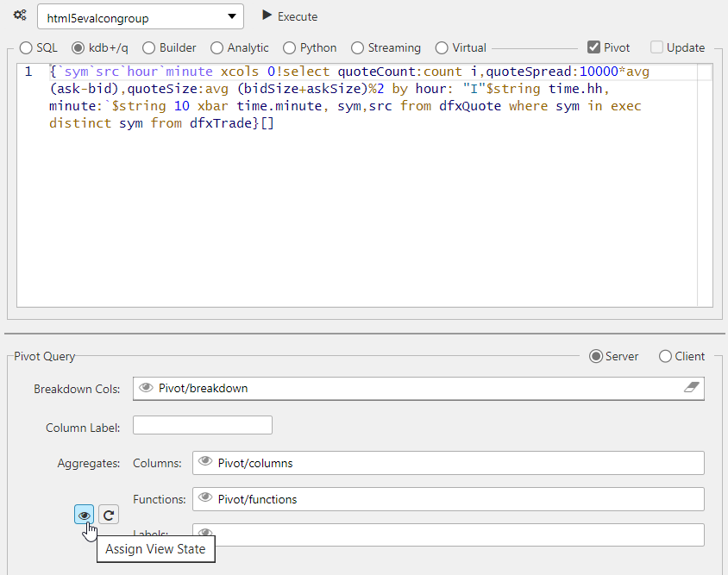Click the Execute play icon
Image resolution: width=728 pixels, height=575 pixels.
click(x=267, y=16)
